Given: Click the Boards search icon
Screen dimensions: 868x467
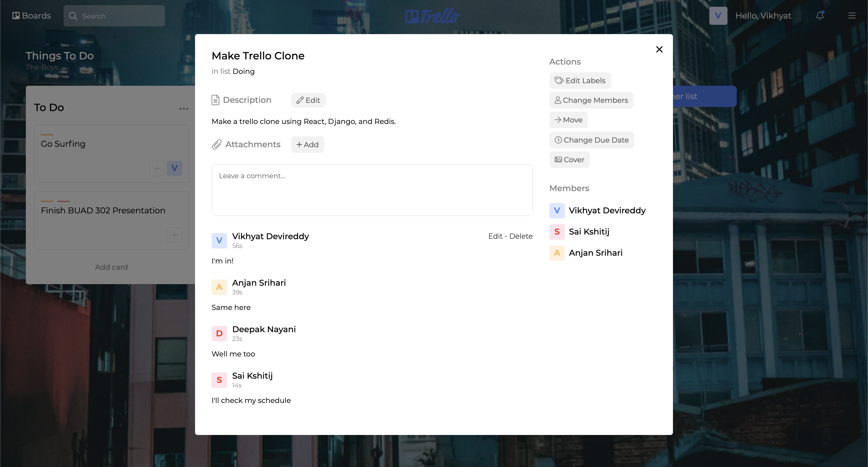Looking at the screenshot, I should (x=73, y=15).
